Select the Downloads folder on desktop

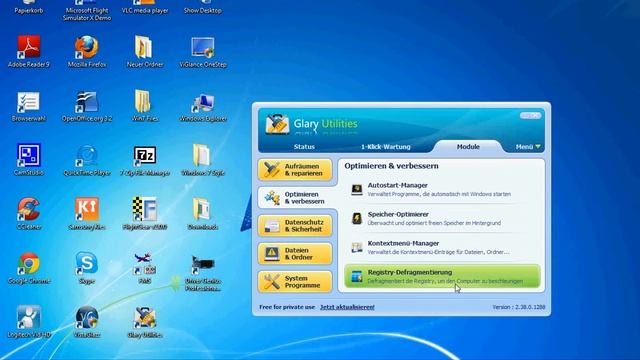pyautogui.click(x=202, y=209)
